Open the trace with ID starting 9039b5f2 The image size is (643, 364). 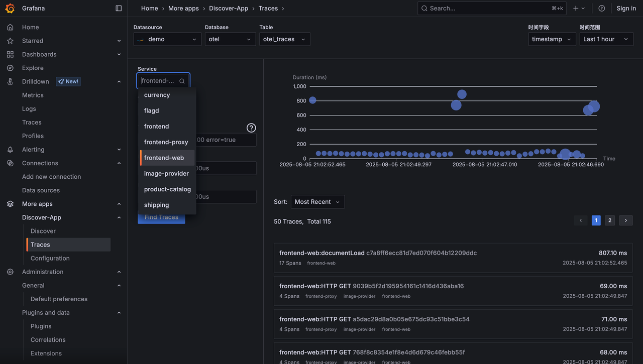click(x=453, y=291)
